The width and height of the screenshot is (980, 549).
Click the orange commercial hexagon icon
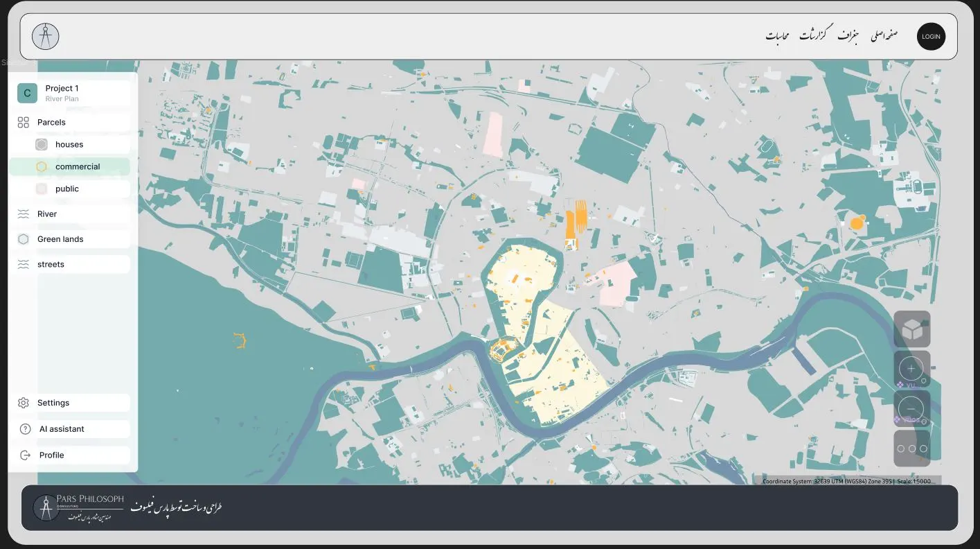click(42, 166)
